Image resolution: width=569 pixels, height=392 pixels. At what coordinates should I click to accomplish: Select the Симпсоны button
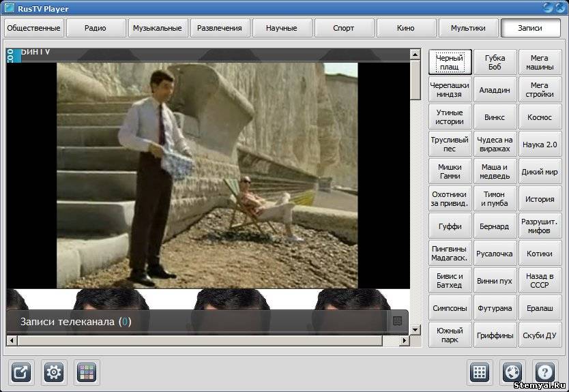(450, 308)
